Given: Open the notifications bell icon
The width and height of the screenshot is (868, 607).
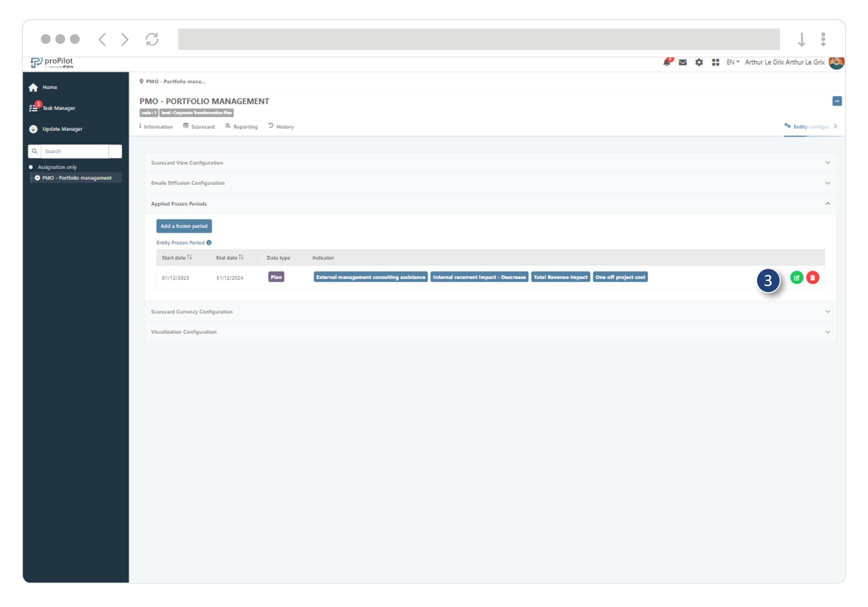Looking at the screenshot, I should click(x=667, y=63).
